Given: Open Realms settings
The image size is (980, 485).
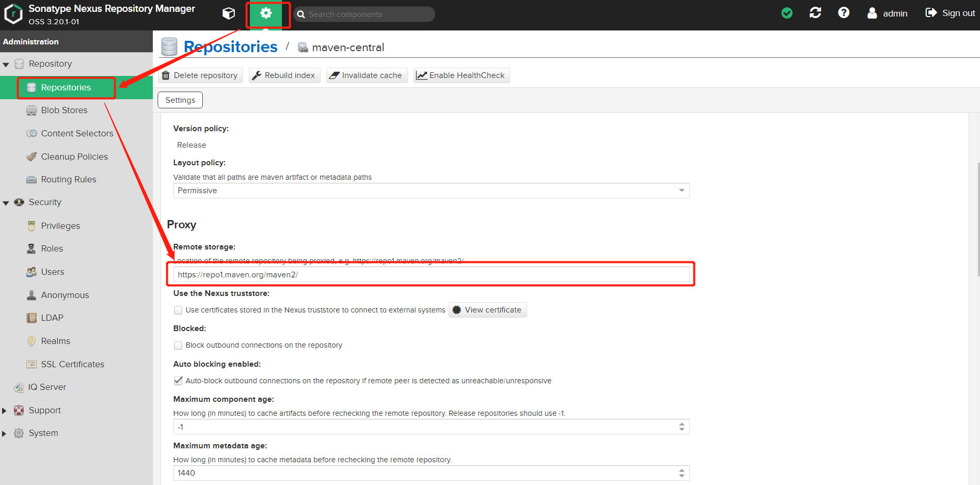Looking at the screenshot, I should pos(55,341).
